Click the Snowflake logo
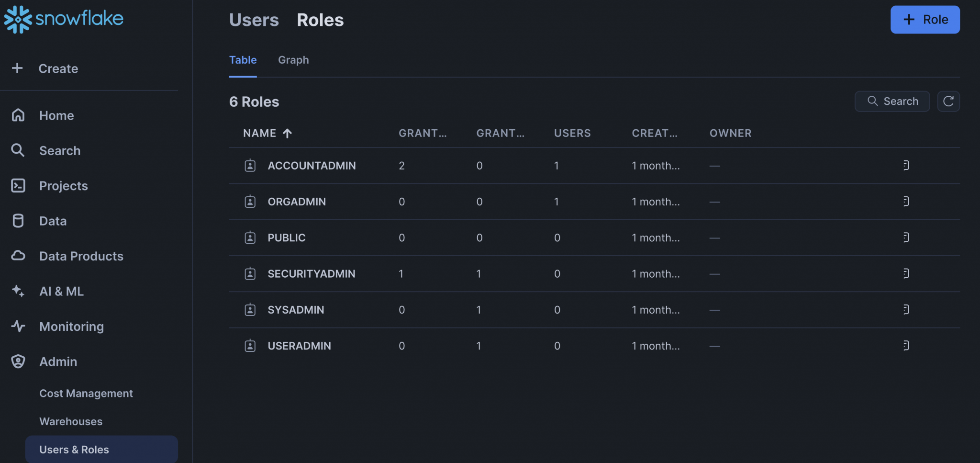This screenshot has height=463, width=980. (64, 19)
